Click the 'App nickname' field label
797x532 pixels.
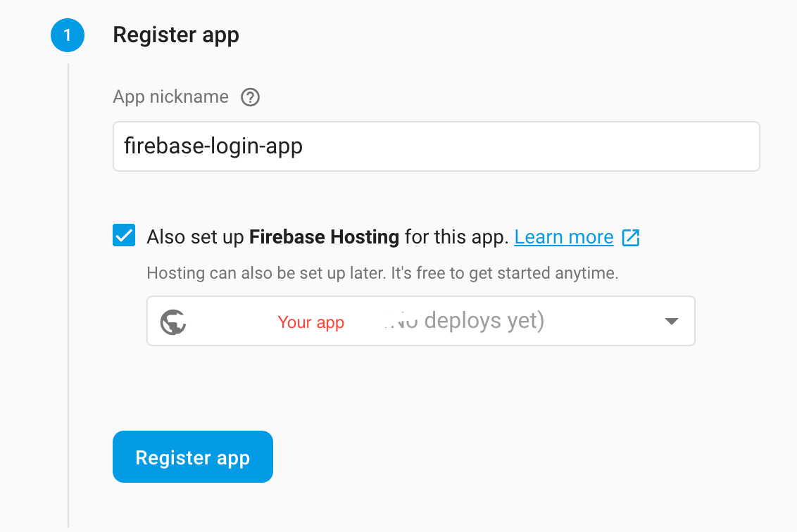[x=171, y=96]
